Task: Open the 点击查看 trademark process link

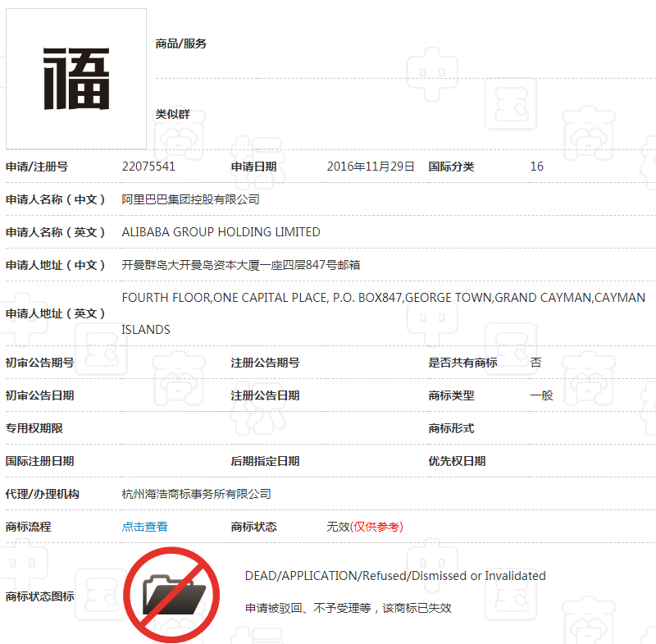Action: [x=144, y=527]
